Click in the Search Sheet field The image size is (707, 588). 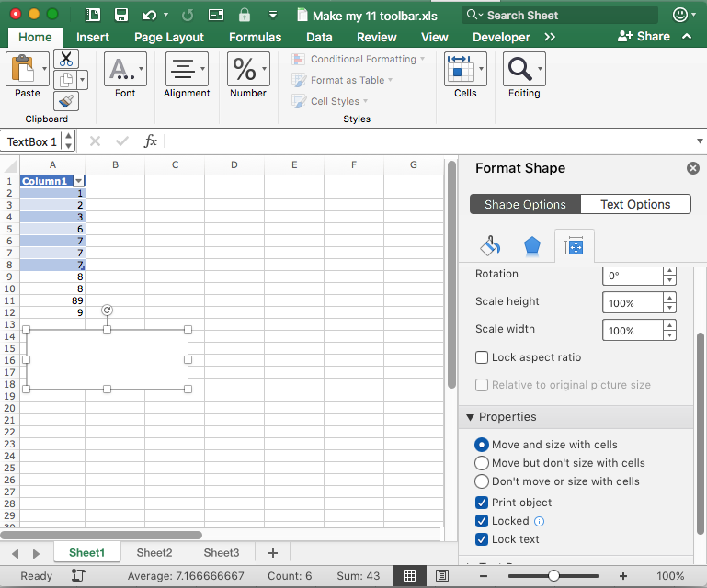[x=560, y=15]
